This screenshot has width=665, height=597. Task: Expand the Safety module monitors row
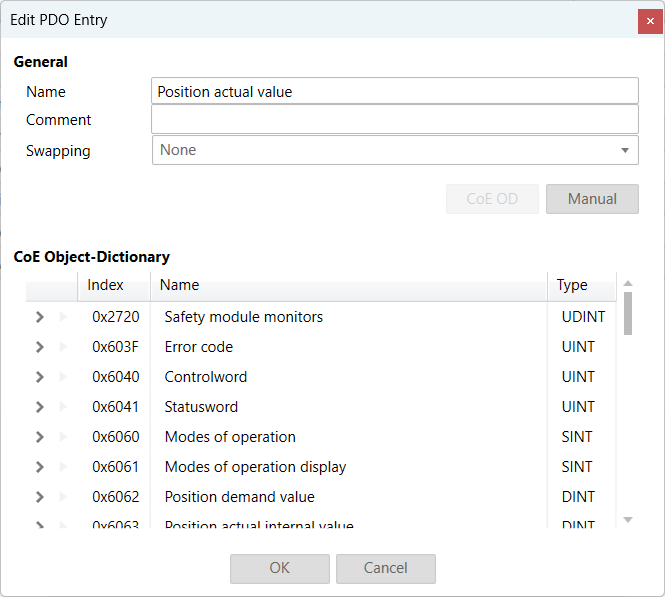tap(40, 317)
